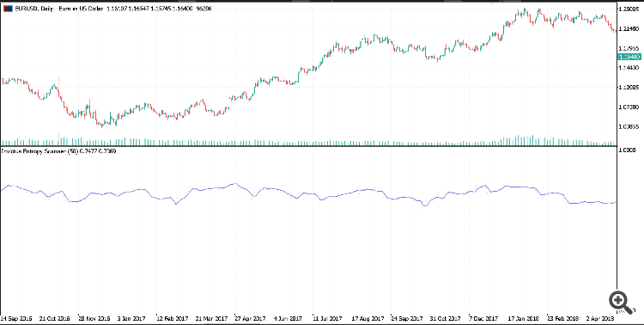The image size is (644, 325).
Task: Click the 12 Feb 2017 date label
Action: pos(172,318)
